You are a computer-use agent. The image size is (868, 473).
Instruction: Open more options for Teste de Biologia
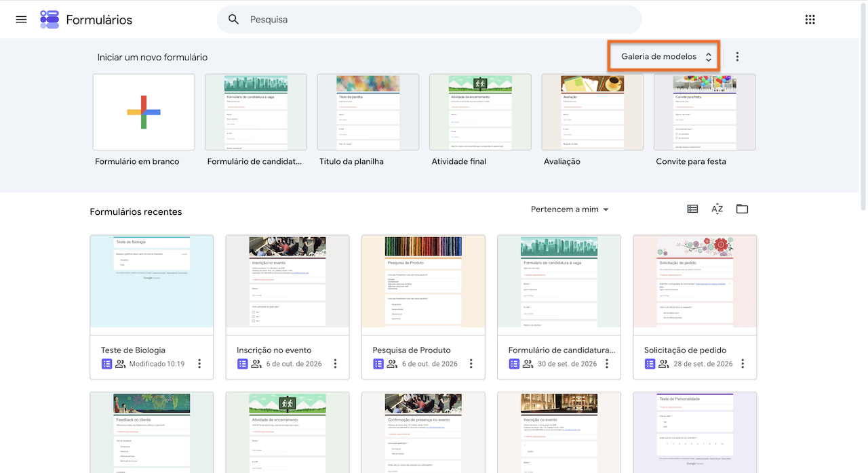pyautogui.click(x=199, y=364)
